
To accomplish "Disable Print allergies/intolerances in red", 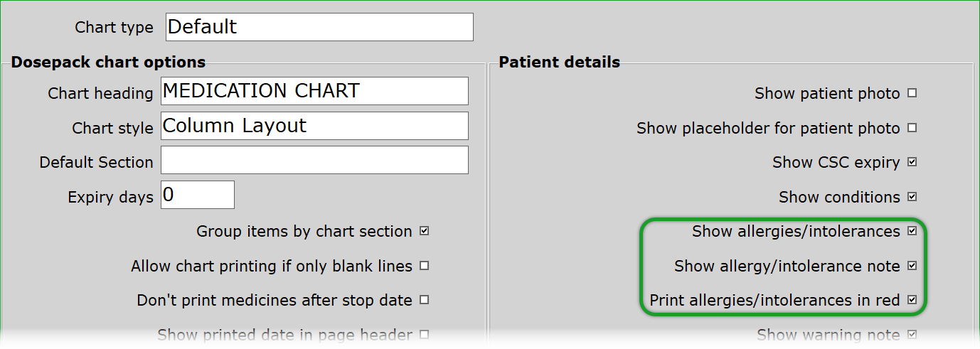I will click(912, 300).
